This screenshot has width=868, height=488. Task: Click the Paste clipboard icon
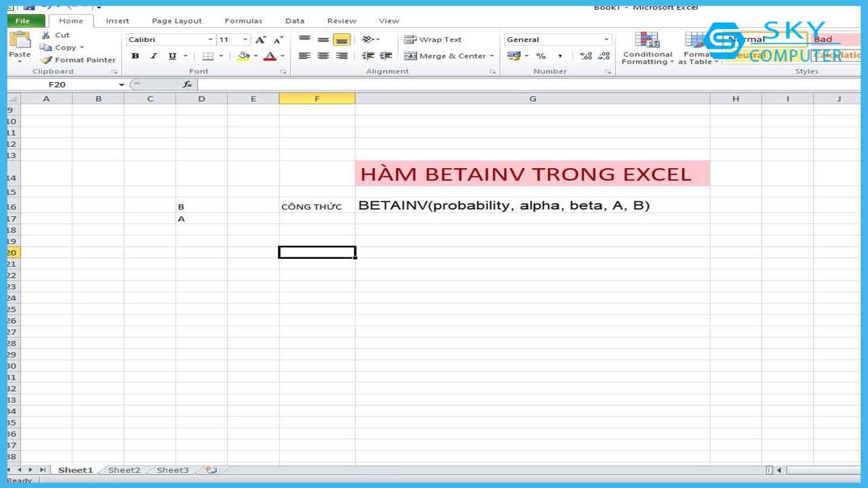point(20,41)
